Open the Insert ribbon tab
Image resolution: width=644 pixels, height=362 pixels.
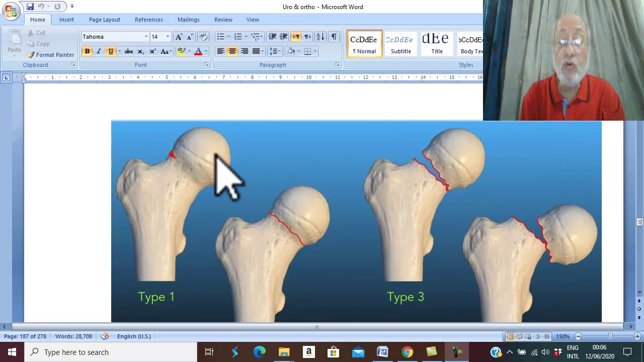[66, 20]
